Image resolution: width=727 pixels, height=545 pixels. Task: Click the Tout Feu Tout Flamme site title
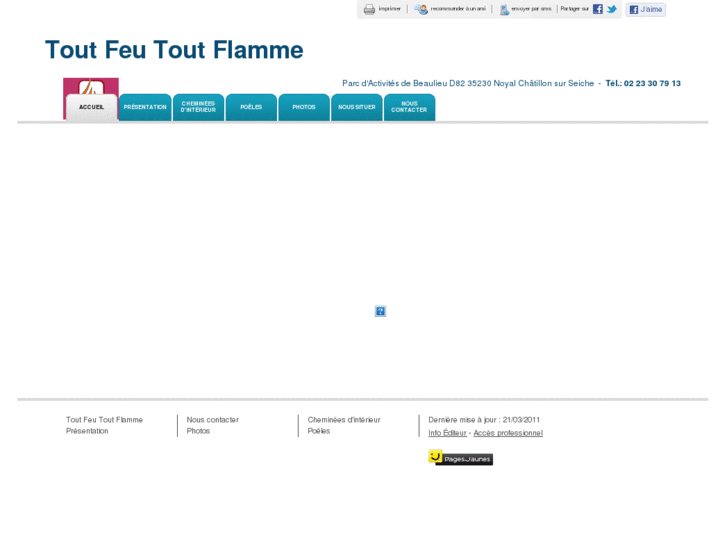174,50
